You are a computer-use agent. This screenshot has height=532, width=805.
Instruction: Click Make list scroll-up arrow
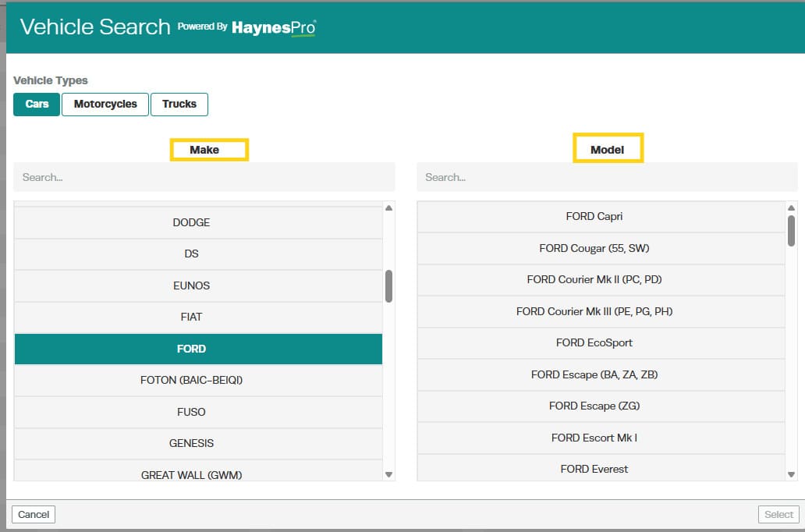coord(388,208)
